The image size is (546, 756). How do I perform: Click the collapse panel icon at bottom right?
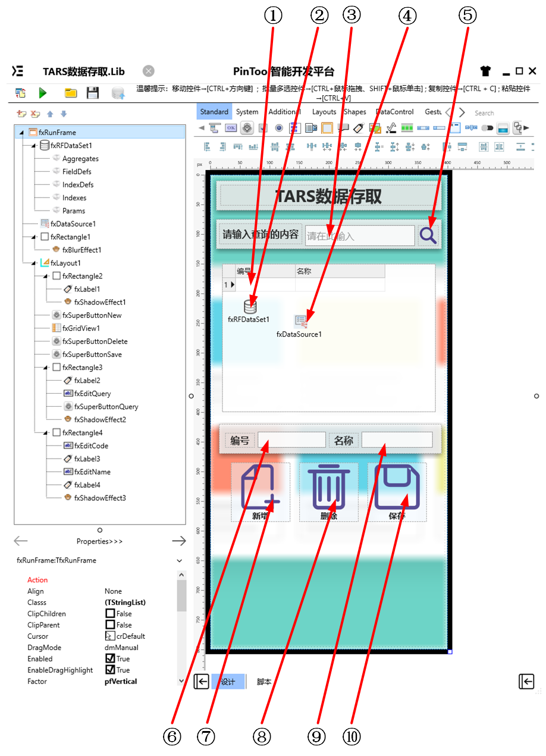point(526,682)
